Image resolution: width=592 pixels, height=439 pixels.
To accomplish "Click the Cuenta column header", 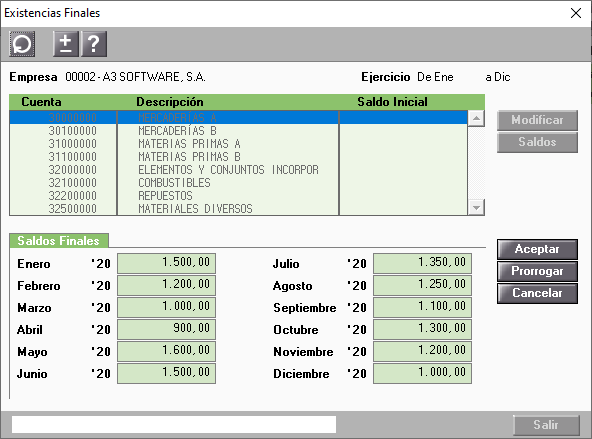I will 41,102.
